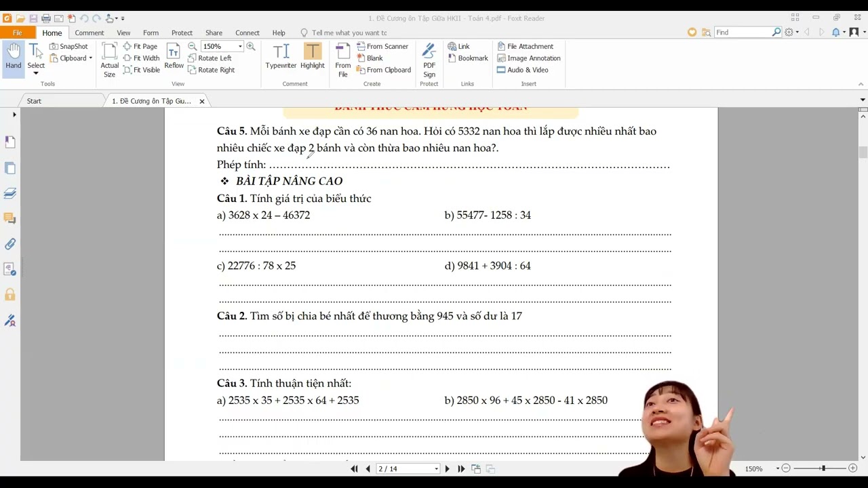Toggle the Highlight tool
The width and height of the screenshot is (868, 488).
[312, 56]
